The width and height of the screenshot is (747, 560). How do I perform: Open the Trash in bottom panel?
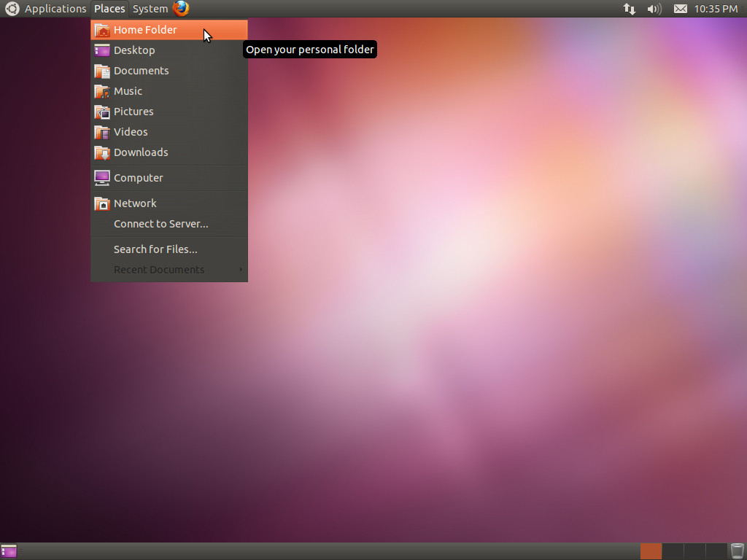click(737, 551)
